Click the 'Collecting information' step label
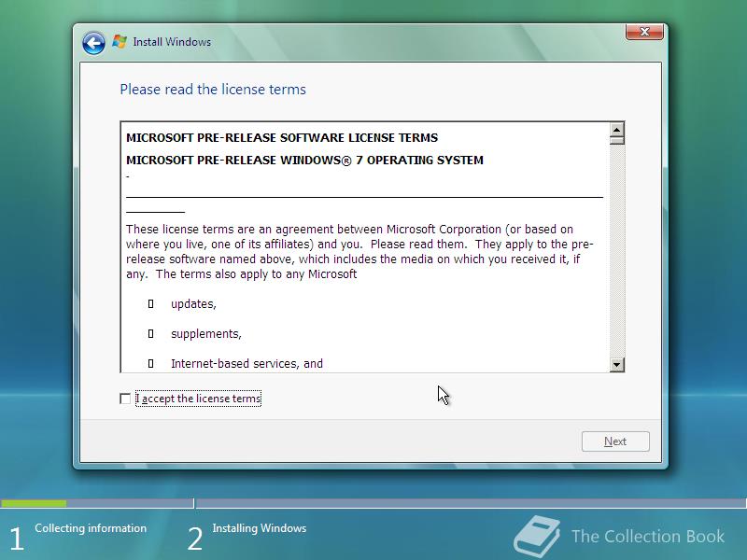 (x=91, y=528)
